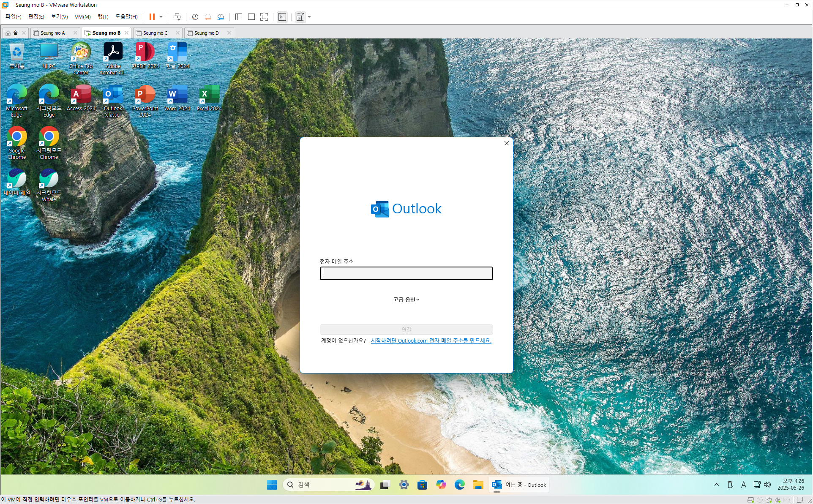The width and height of the screenshot is (813, 504).
Task: Take a VM snapshot with the clock-plus icon
Action: tap(195, 17)
